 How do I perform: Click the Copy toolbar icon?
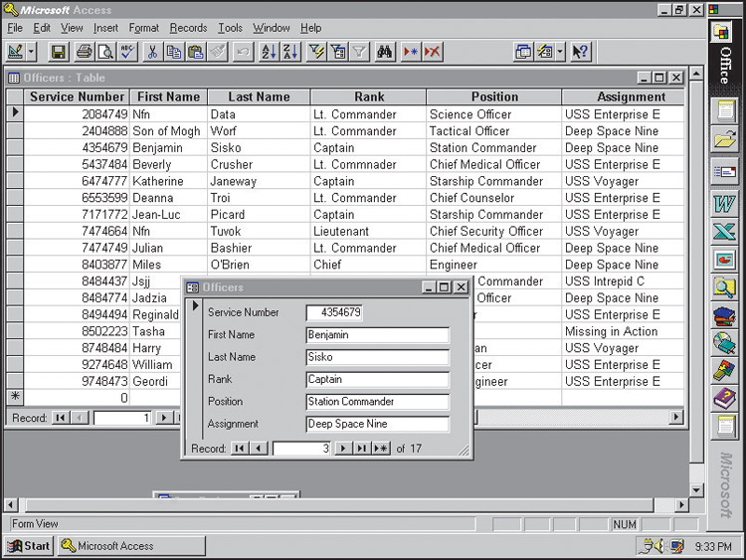[x=174, y=52]
